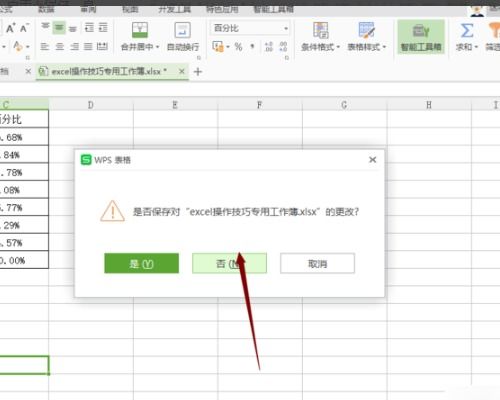The image size is (500, 400).
Task: Center text horizontally
Action: (x=59, y=46)
